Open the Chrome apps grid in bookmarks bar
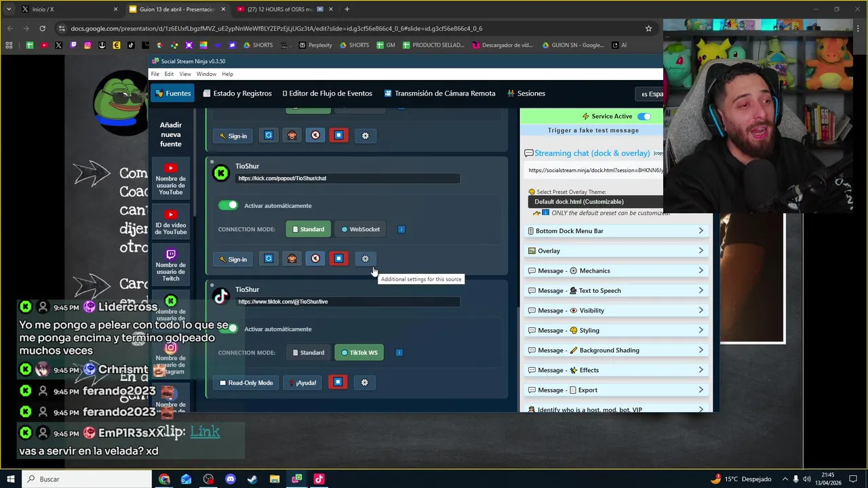Screen dimensions: 868x488 [x=9, y=45]
